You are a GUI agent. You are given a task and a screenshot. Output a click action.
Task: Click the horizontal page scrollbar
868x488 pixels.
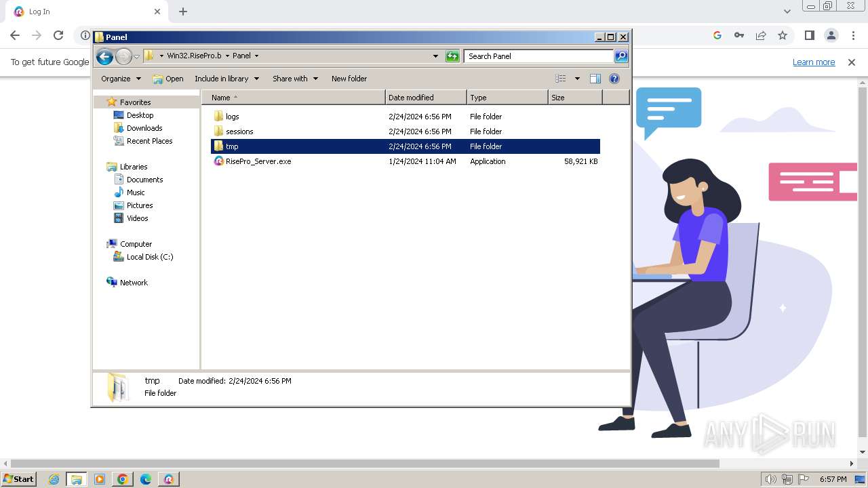click(364, 464)
